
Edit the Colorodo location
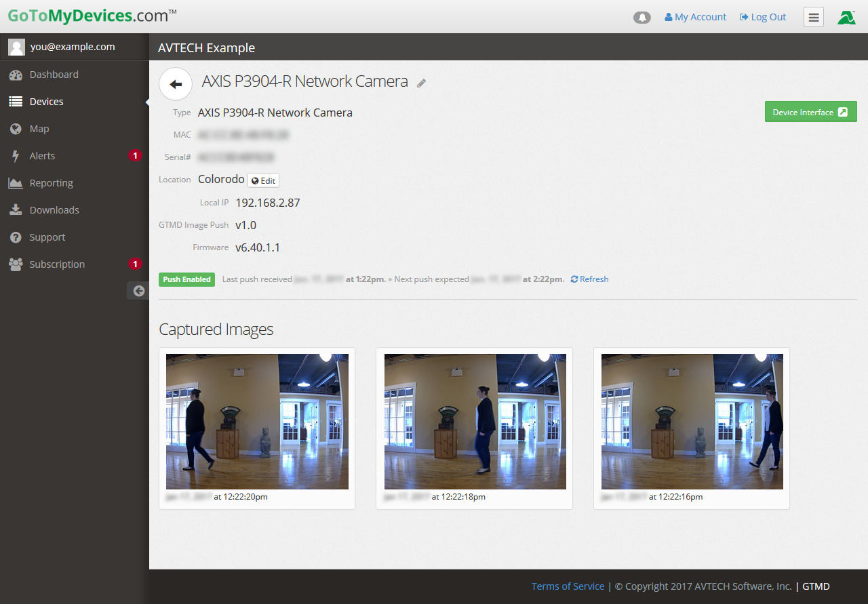point(263,181)
